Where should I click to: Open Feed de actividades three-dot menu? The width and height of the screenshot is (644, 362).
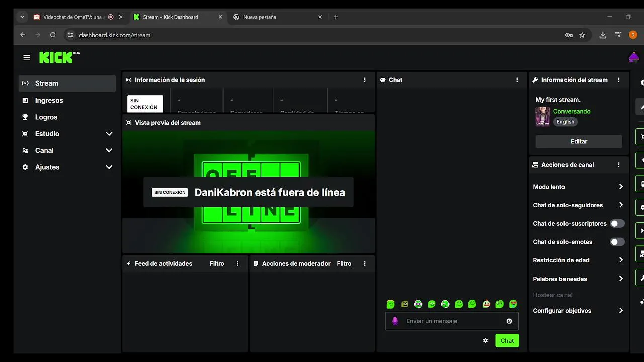(x=238, y=264)
